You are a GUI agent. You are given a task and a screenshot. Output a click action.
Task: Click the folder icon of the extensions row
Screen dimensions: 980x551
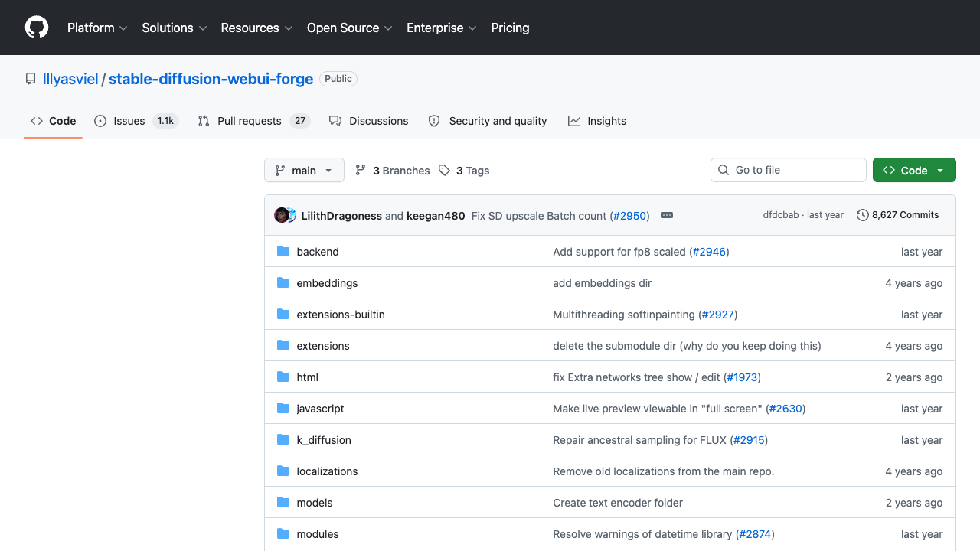pyautogui.click(x=283, y=345)
